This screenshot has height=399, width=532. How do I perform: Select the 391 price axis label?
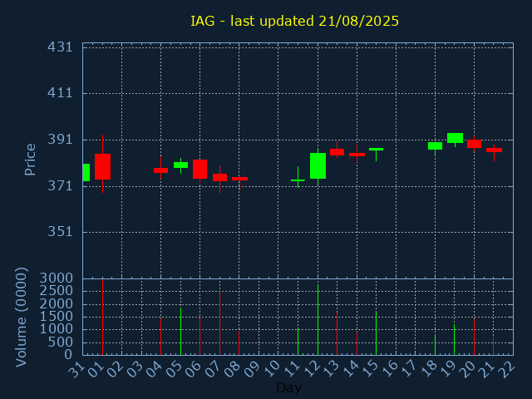(x=60, y=140)
